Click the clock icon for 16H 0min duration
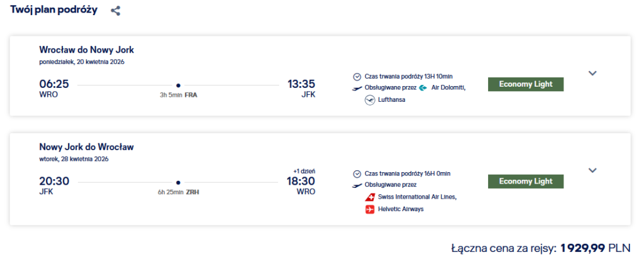Screen dimensions: 644x274 point(357,173)
